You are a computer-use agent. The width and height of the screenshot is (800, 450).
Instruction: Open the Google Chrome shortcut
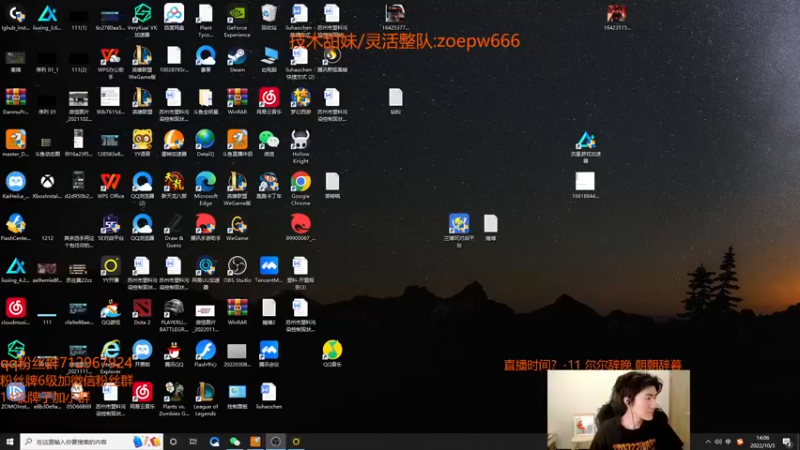click(x=301, y=189)
